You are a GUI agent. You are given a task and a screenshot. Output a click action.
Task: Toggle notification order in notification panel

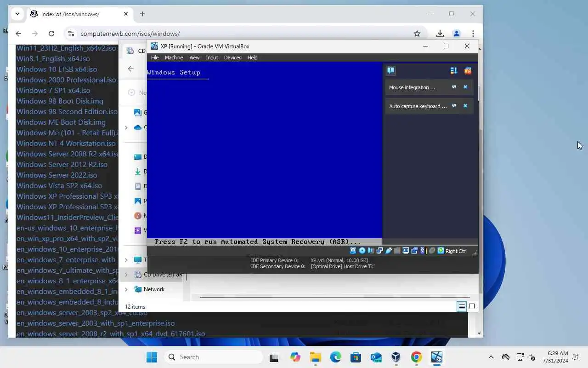454,70
